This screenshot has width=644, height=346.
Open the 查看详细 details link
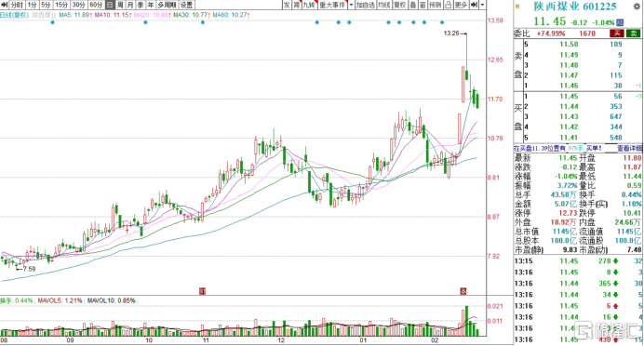point(629,148)
